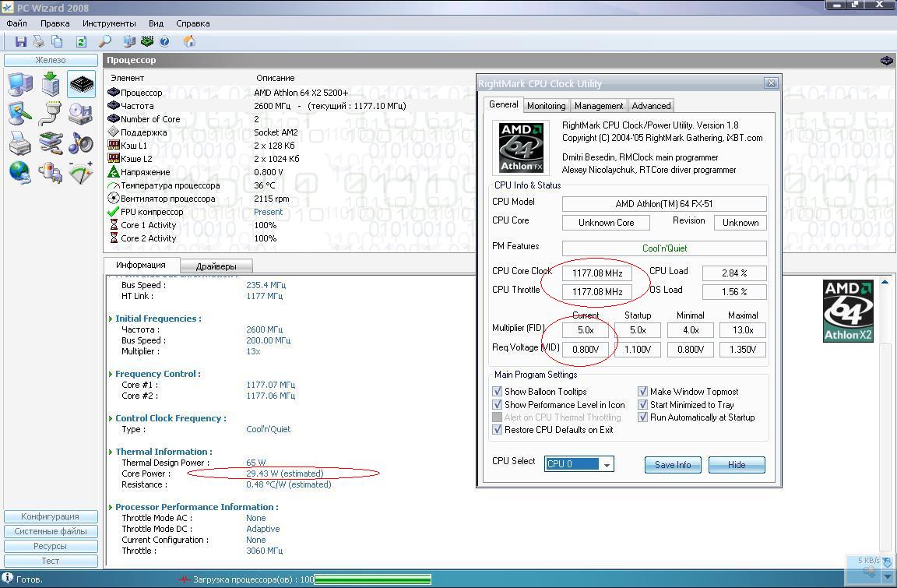Image resolution: width=897 pixels, height=588 pixels.
Task: Open the Системные файлы sidebar section
Action: pos(51,531)
